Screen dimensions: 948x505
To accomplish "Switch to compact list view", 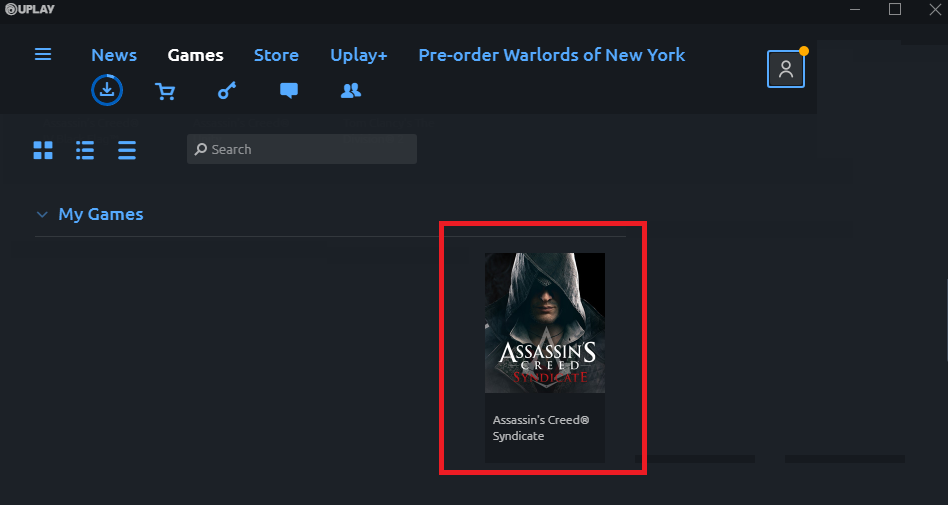I will [x=127, y=150].
